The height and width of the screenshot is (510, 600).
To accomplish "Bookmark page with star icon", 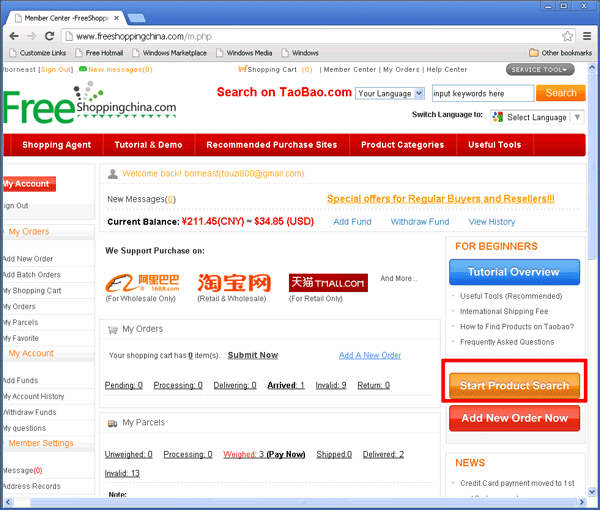I will (x=567, y=37).
